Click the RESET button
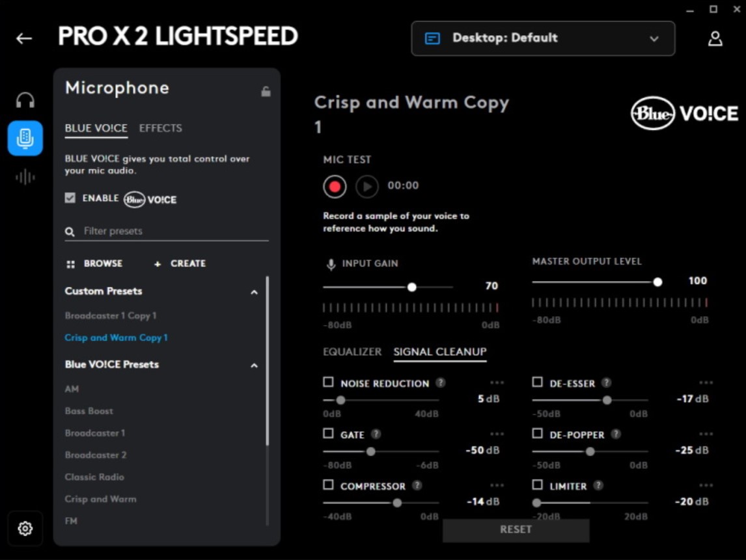 click(x=516, y=530)
